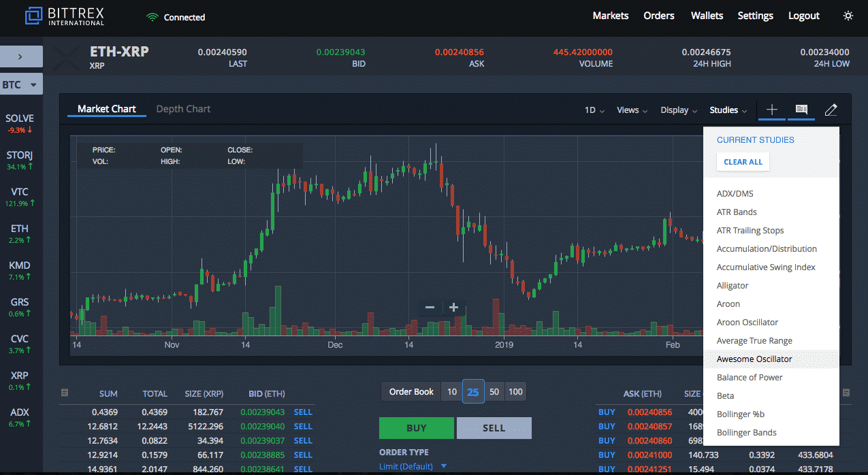
Task: Click SELL link for bid 0.00239043
Action: (x=303, y=412)
